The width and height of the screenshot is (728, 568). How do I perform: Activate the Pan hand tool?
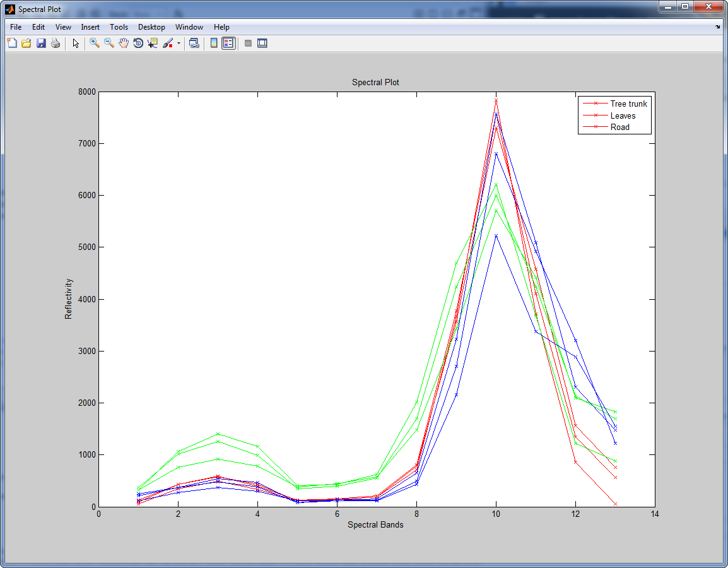[x=124, y=44]
